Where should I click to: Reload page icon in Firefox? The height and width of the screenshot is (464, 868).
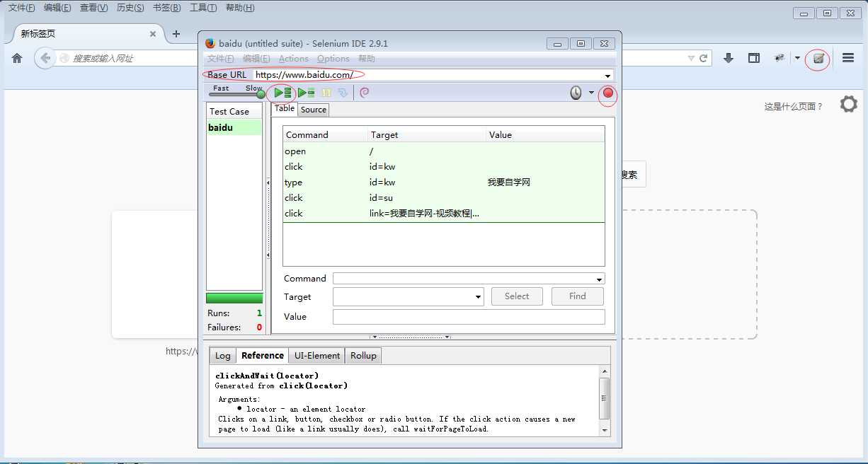click(704, 59)
